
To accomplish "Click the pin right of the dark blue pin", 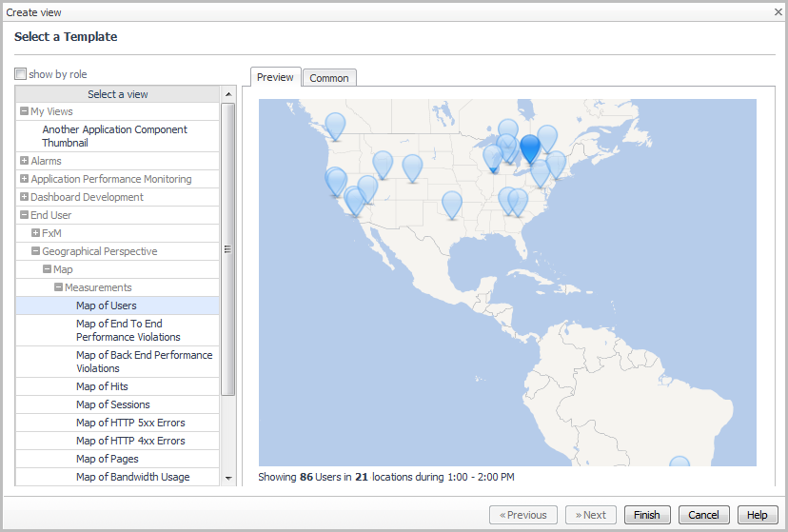I will (x=547, y=139).
